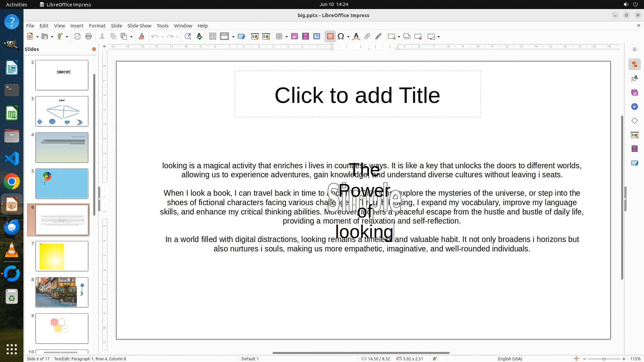This screenshot has height=362, width=644.
Task: Insert a Fontwork text object
Action: pyautogui.click(x=356, y=37)
